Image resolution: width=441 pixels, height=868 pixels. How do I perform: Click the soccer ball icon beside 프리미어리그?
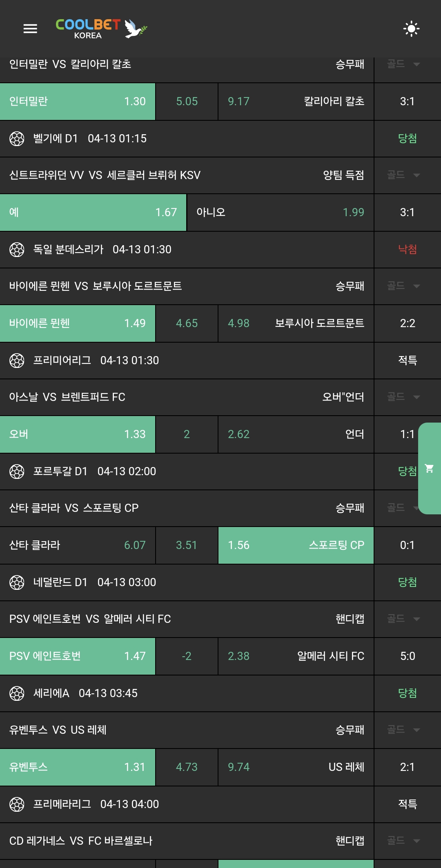tap(17, 361)
